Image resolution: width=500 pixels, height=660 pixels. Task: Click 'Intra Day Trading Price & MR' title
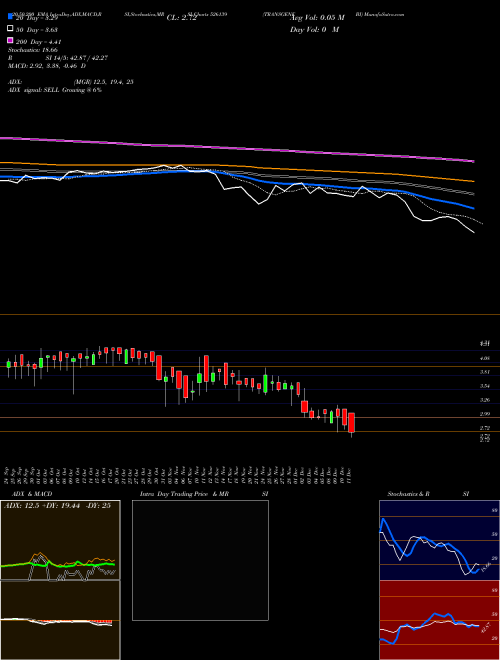pos(184,494)
